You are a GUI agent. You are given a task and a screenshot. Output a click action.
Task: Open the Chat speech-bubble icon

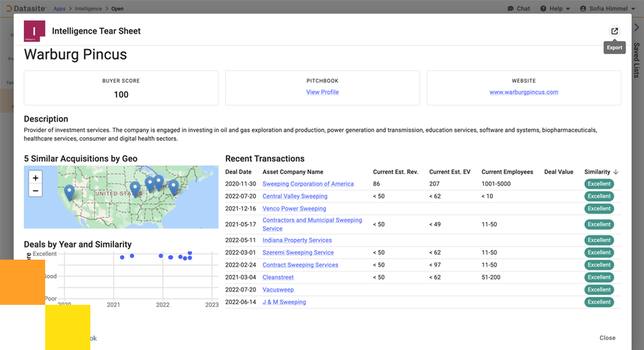[x=510, y=8]
